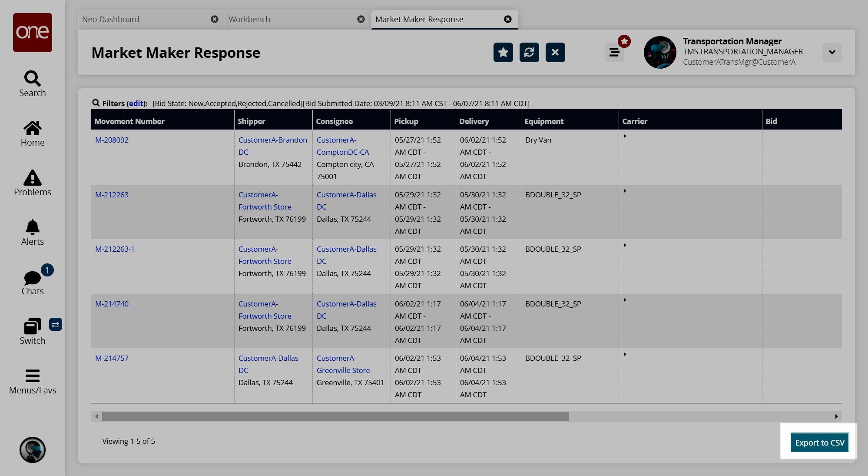Open the user profile dropdown chevron
Screen dimensions: 868x476
point(832,53)
